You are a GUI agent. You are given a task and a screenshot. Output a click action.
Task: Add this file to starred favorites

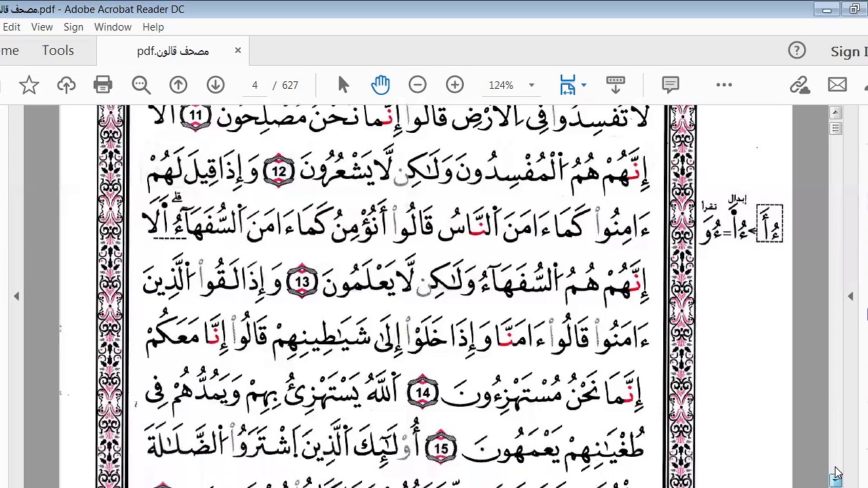pos(28,85)
